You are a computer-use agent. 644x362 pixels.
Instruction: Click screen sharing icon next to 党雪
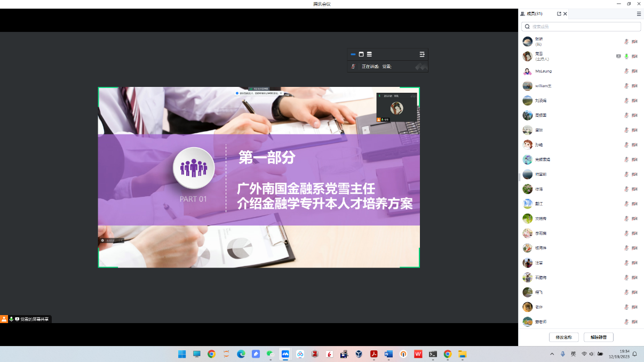pyautogui.click(x=618, y=56)
